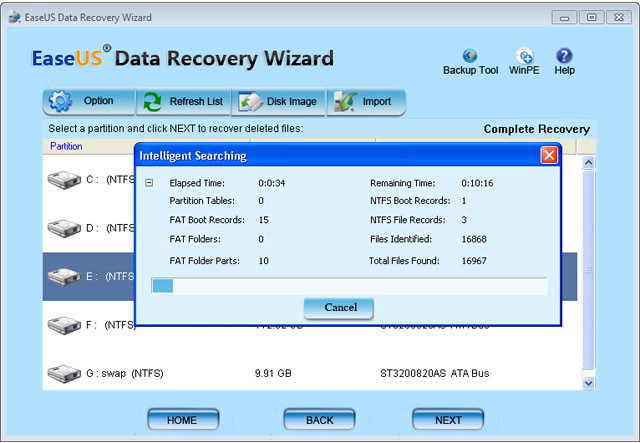Go to the HOME screen
This screenshot has height=443, width=640.
pyautogui.click(x=183, y=420)
